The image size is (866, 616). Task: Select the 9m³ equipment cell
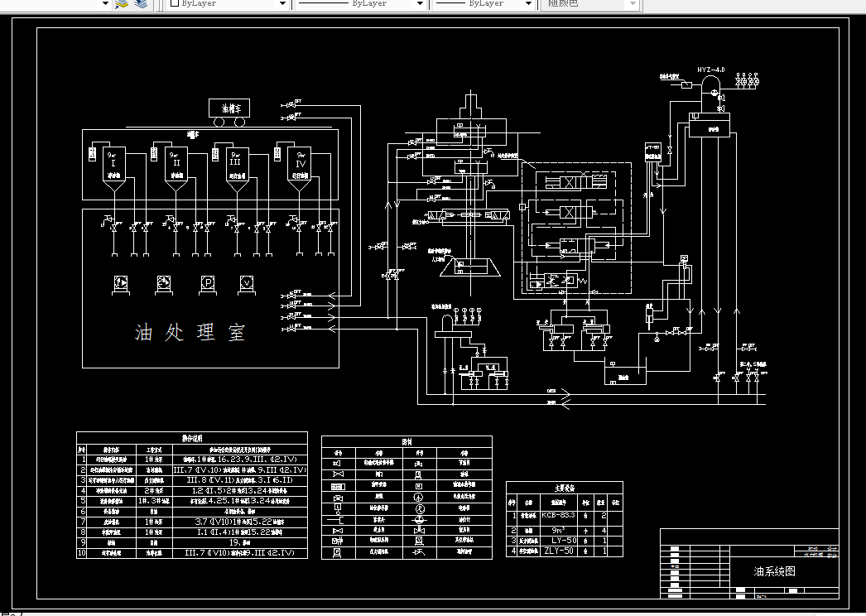click(x=558, y=530)
